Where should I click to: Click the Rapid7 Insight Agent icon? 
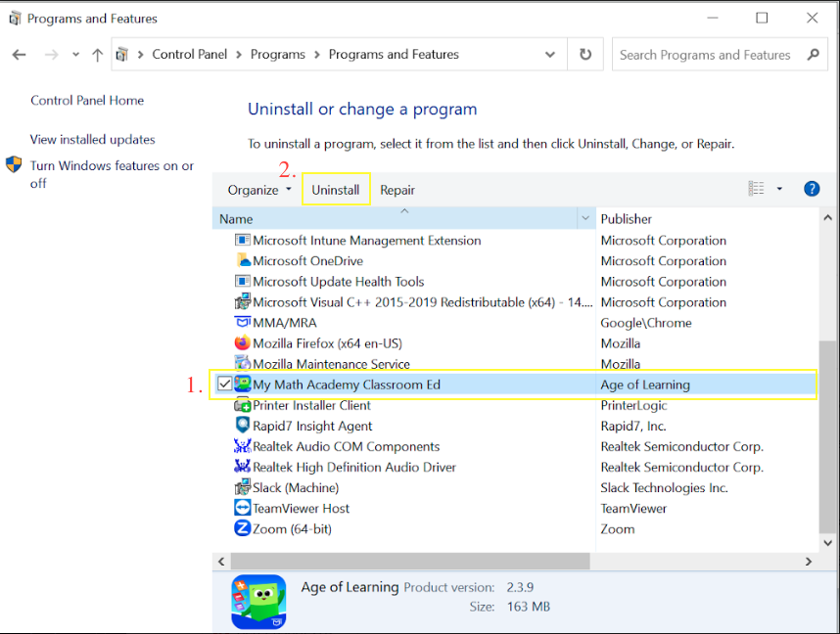pyautogui.click(x=243, y=426)
